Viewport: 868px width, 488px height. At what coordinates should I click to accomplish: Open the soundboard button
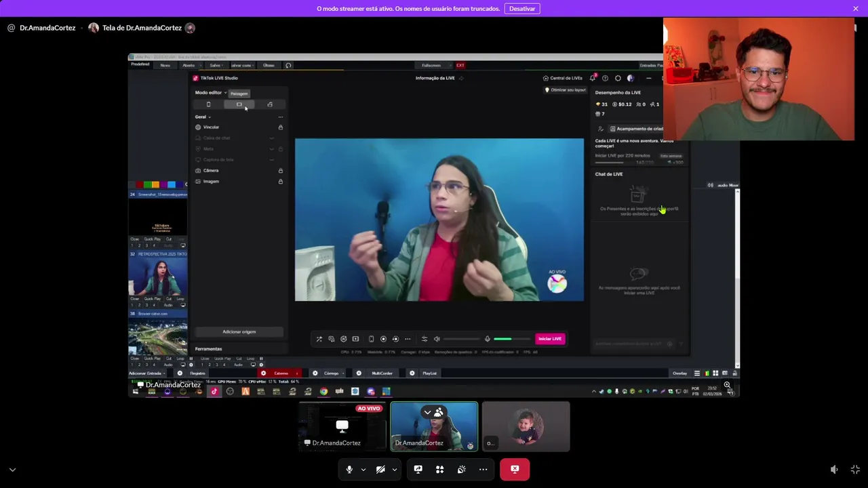tap(461, 469)
